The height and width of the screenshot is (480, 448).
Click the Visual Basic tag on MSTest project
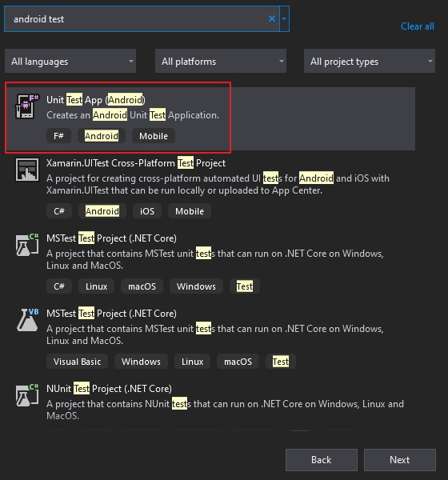click(77, 362)
